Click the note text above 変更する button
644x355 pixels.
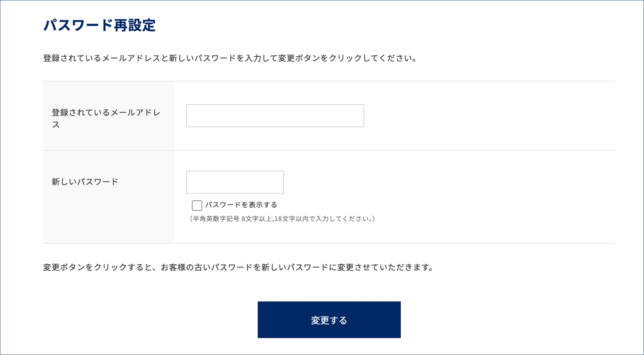[238, 268]
